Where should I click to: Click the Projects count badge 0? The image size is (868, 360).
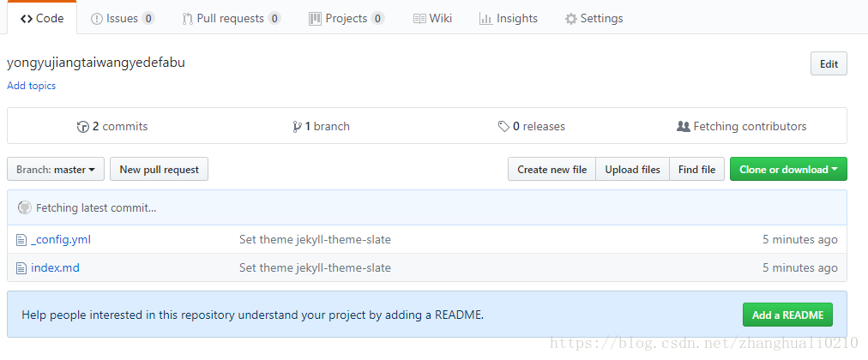377,18
